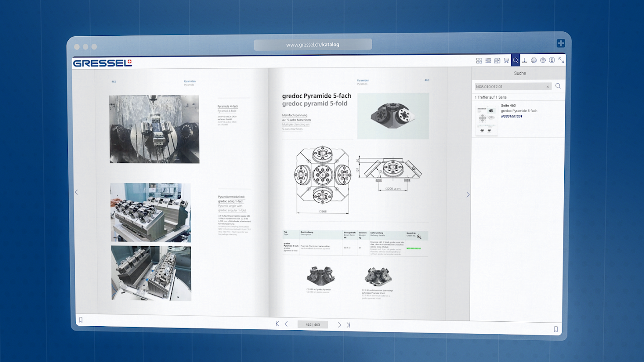Open the shopping cart
Viewport: 644px width, 362px height.
[506, 61]
